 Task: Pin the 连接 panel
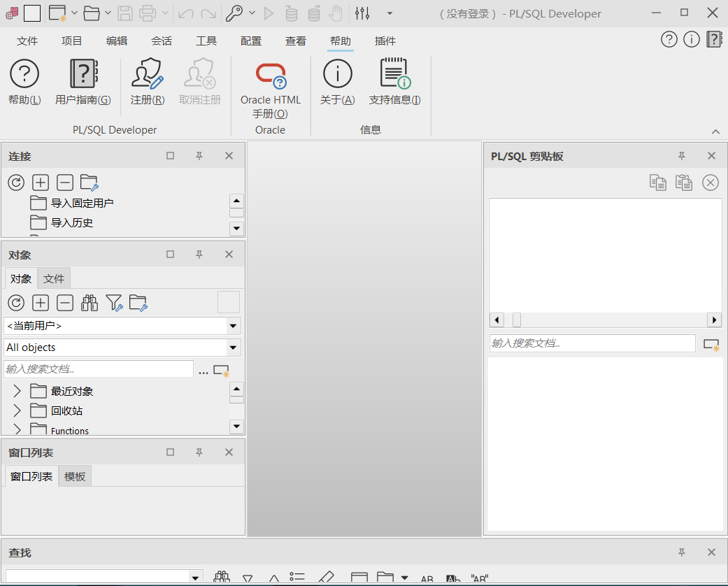[199, 156]
